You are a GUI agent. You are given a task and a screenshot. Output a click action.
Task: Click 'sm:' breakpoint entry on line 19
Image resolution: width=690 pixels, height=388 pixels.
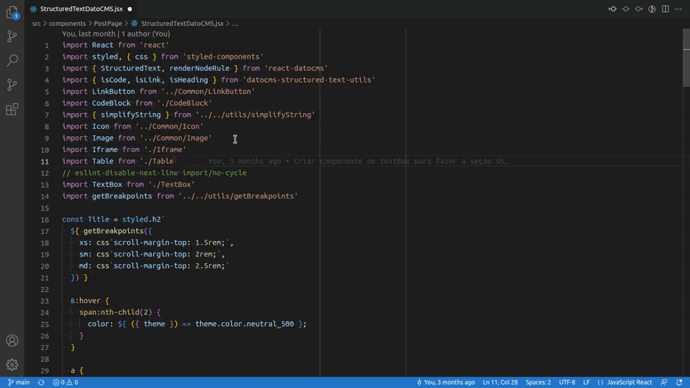[x=85, y=254]
